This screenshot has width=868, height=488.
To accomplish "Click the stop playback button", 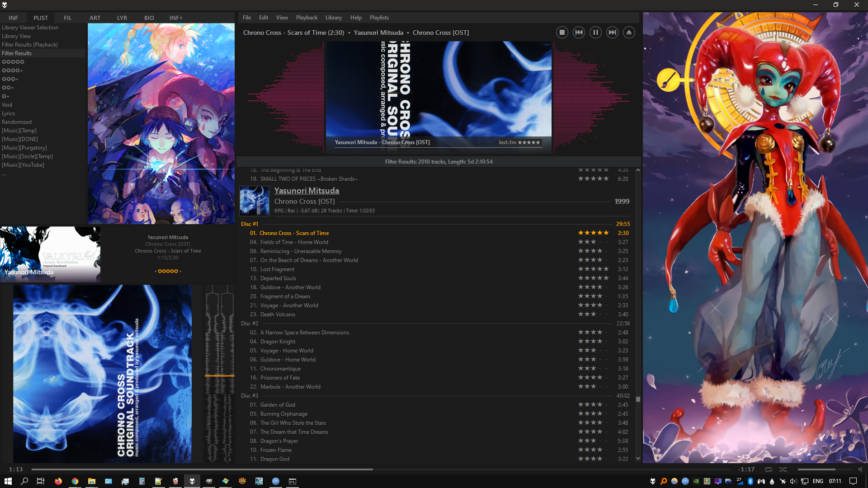I will [561, 32].
